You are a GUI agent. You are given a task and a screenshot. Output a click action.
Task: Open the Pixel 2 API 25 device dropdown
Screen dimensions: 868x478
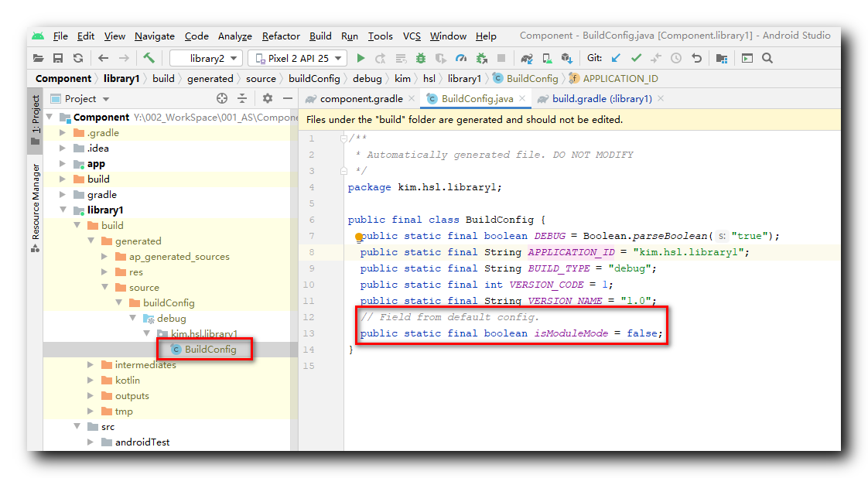[x=297, y=58]
